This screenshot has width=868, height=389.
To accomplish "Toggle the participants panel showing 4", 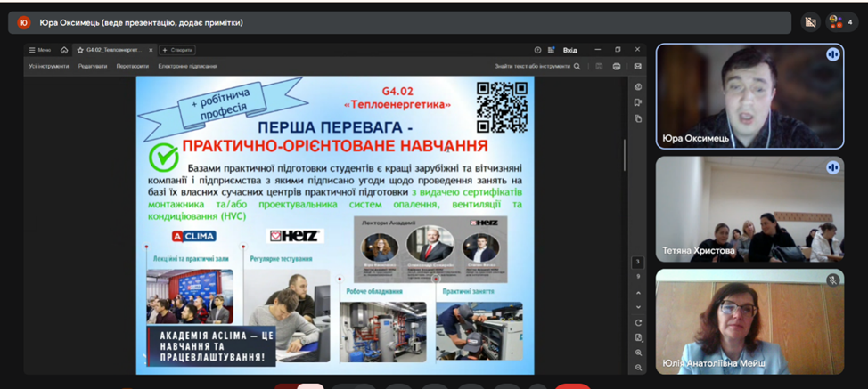I will 842,22.
